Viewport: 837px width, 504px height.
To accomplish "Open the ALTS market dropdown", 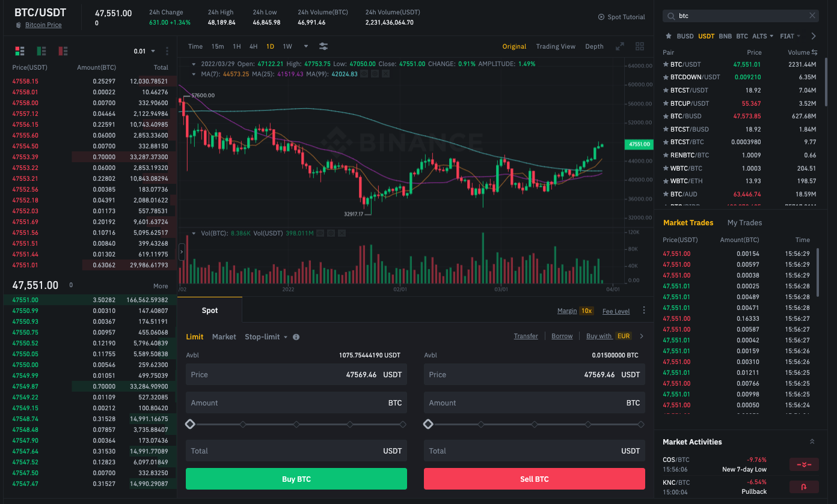I will click(x=763, y=36).
